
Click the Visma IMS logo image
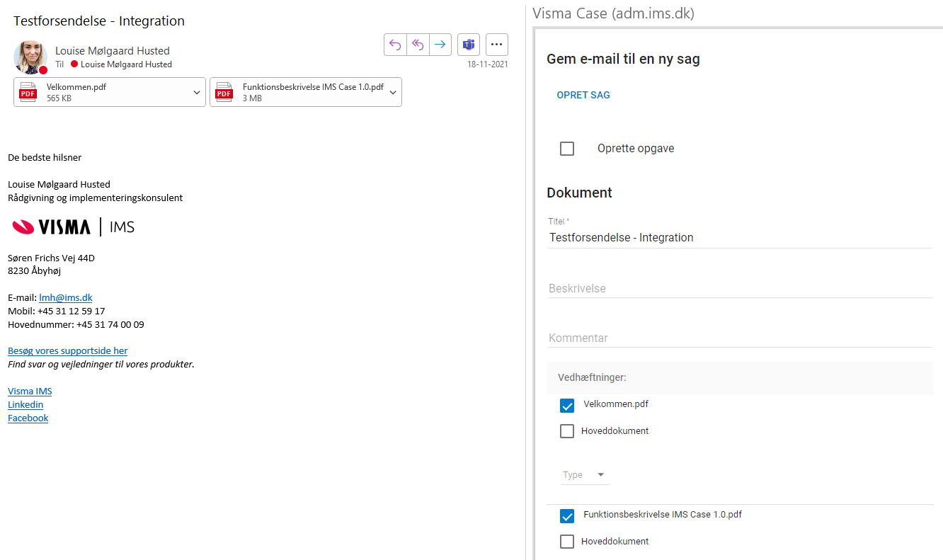click(x=73, y=227)
